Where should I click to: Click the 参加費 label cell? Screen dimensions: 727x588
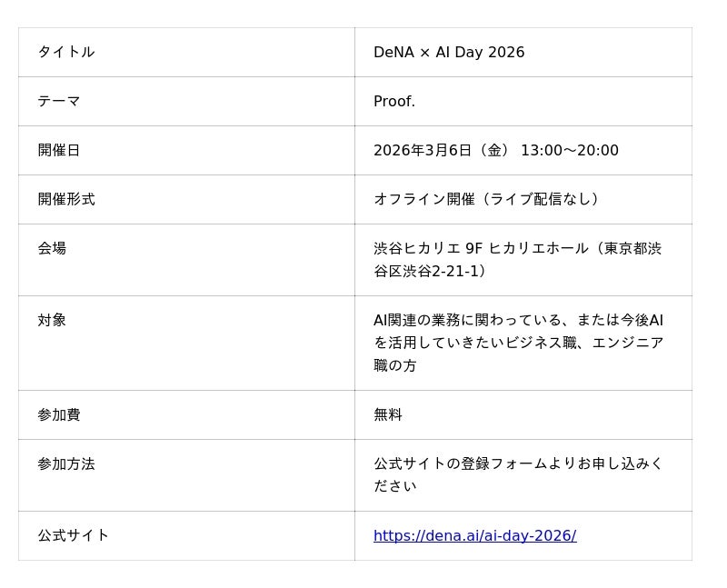click(59, 414)
